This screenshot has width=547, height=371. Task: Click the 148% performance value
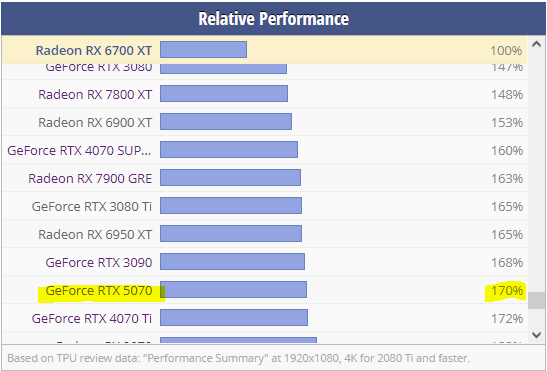[507, 95]
